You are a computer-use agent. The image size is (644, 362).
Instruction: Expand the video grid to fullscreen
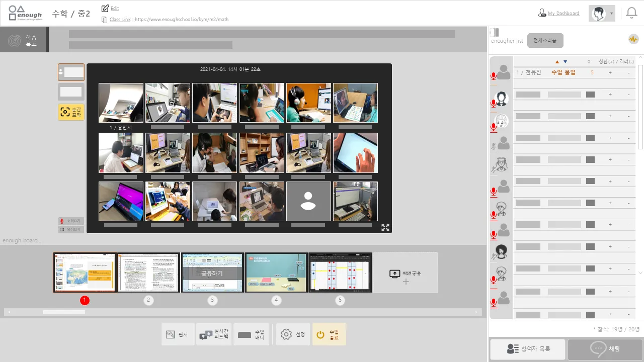click(385, 227)
